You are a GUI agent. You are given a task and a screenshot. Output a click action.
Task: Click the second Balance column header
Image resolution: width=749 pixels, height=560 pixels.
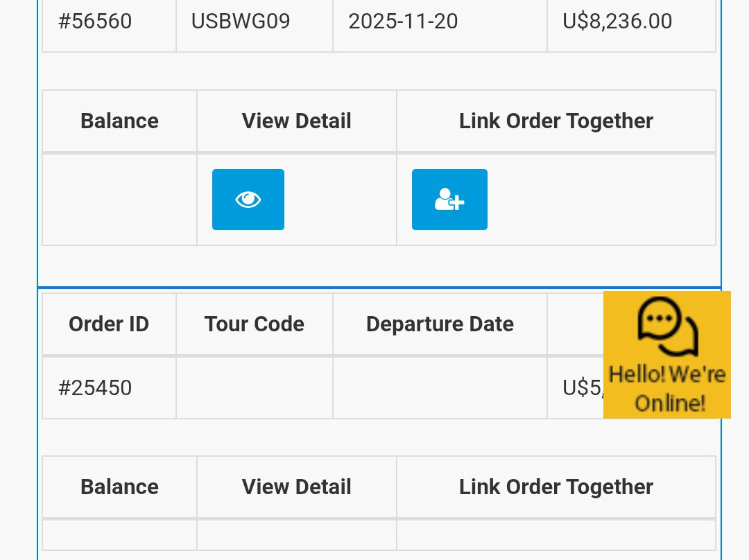[119, 487]
